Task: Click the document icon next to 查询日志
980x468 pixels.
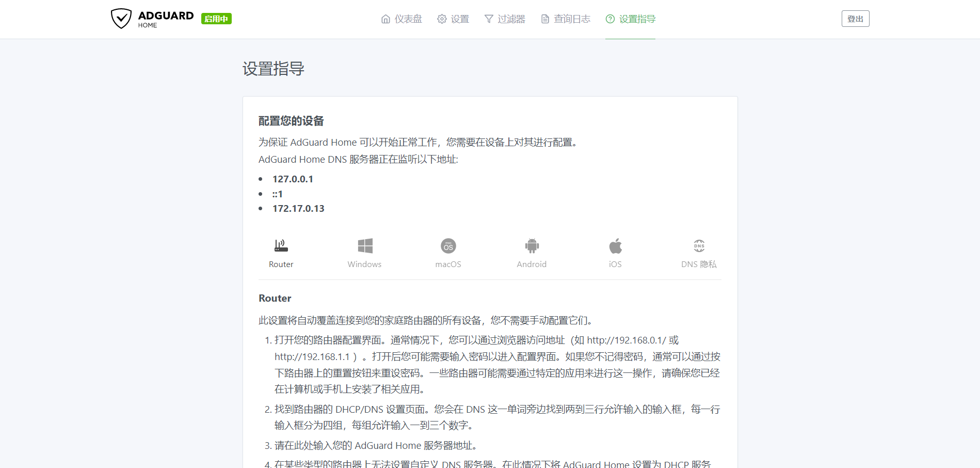Action: pyautogui.click(x=544, y=19)
